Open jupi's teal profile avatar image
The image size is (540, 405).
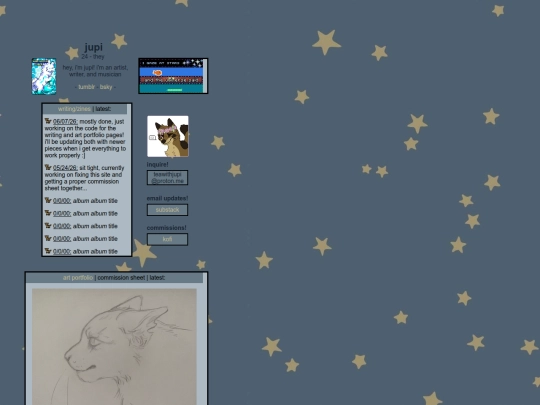[x=44, y=76]
